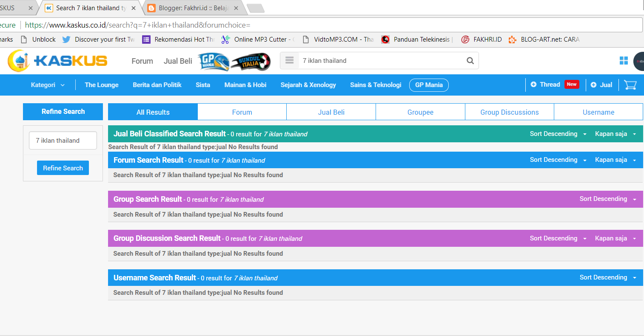Click the refine search text field
The image size is (644, 336).
tap(63, 141)
